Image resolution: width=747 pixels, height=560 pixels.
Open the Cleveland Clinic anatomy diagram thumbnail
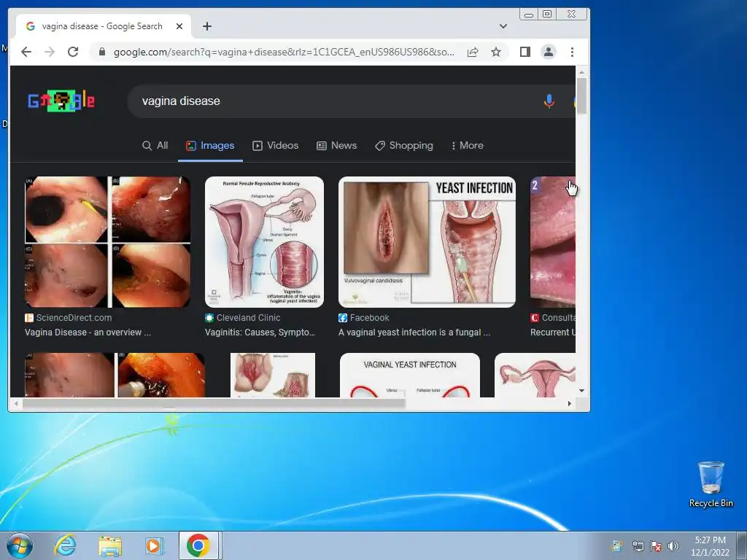(264, 242)
